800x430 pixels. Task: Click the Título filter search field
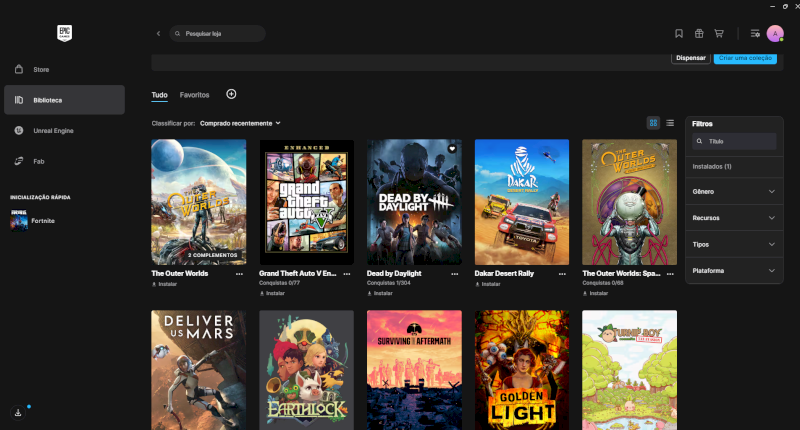(x=734, y=141)
